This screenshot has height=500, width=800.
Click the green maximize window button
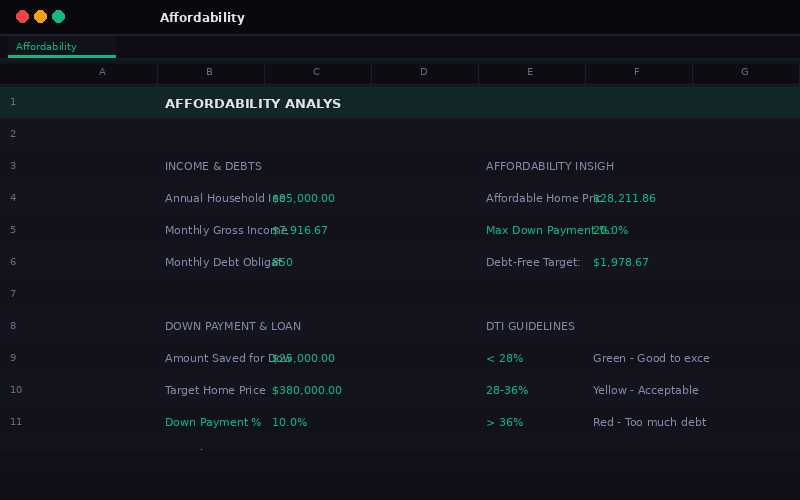point(58,17)
